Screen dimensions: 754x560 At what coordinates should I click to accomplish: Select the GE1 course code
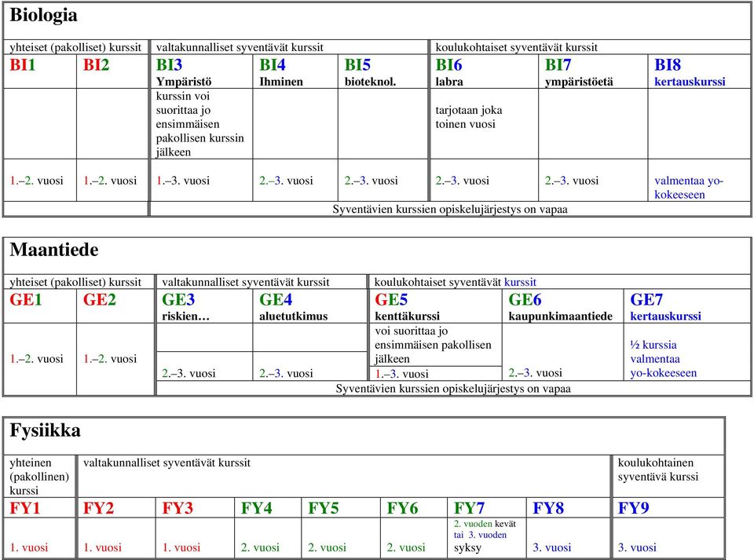pos(26,300)
